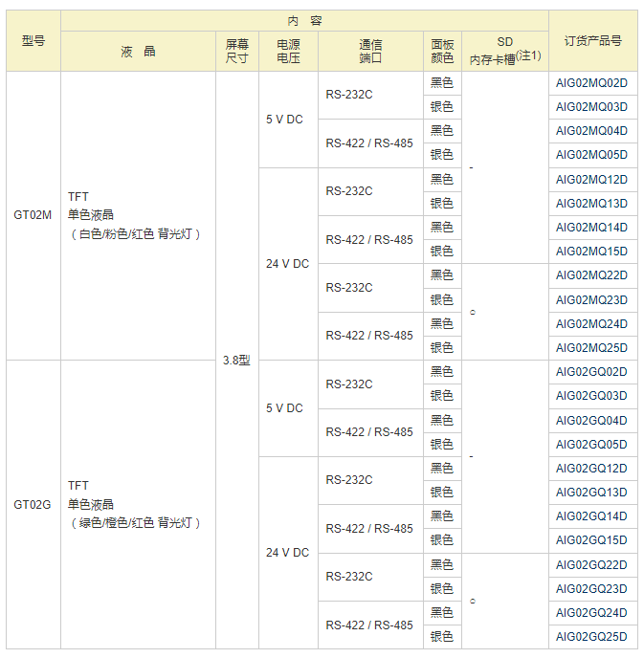Select order code AIG02GQ15D
Image resolution: width=644 pixels, height=658 pixels.
tap(591, 540)
